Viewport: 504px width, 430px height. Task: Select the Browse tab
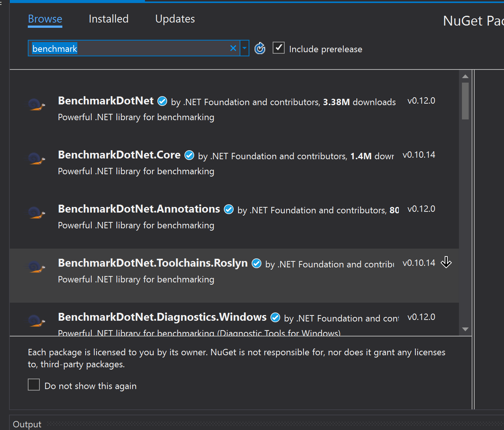tap(45, 19)
